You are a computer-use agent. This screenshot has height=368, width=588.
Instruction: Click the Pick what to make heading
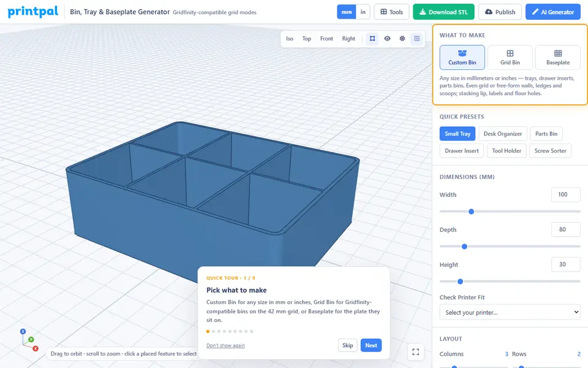coord(236,290)
